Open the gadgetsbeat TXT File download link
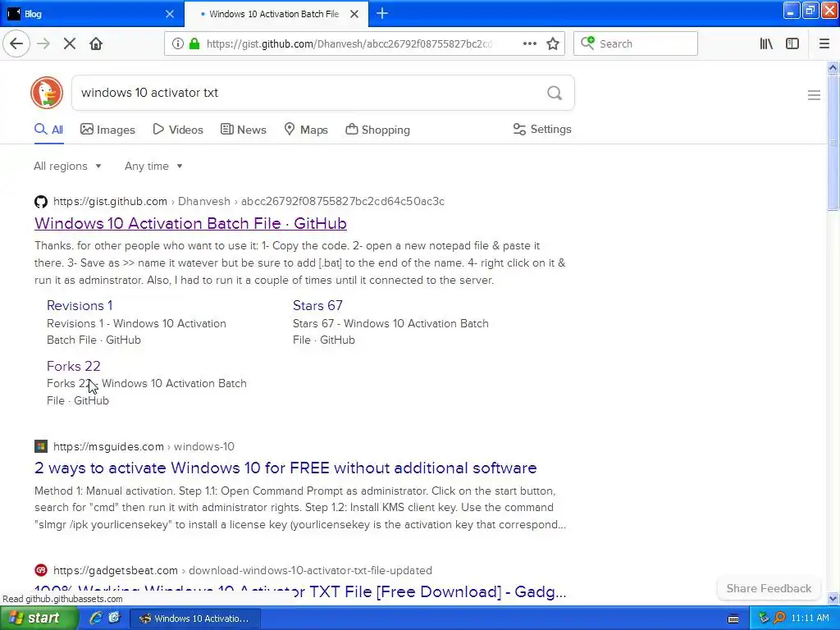The width and height of the screenshot is (840, 630). 300,591
